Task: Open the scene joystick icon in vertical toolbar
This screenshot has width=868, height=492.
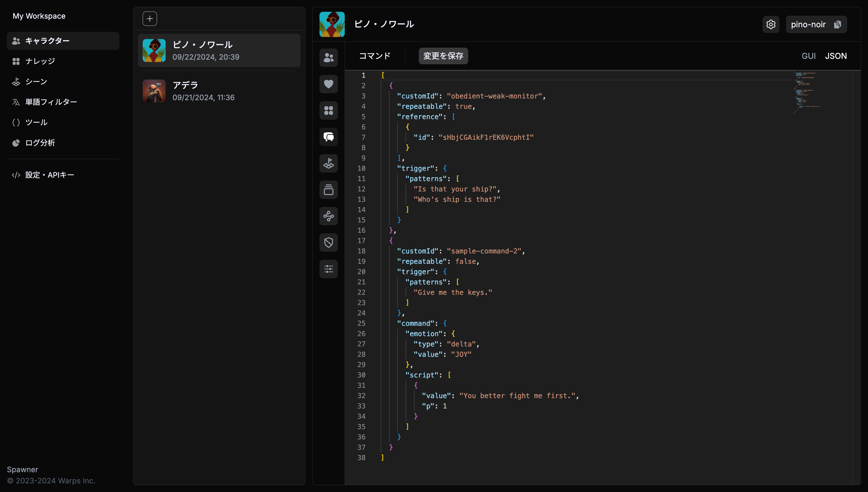Action: [x=328, y=164]
